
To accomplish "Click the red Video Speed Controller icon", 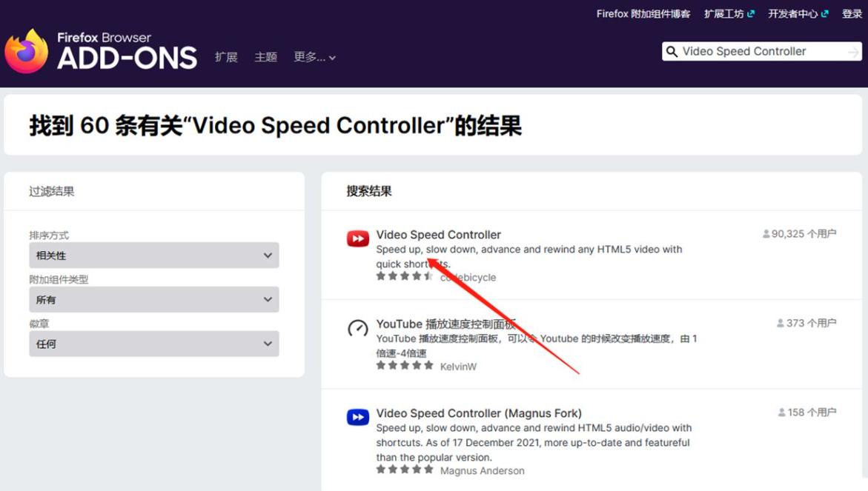I will (357, 239).
